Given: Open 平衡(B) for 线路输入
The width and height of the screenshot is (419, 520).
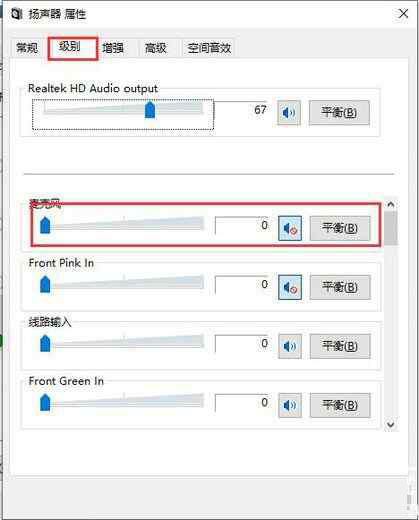Looking at the screenshot, I should [x=340, y=346].
